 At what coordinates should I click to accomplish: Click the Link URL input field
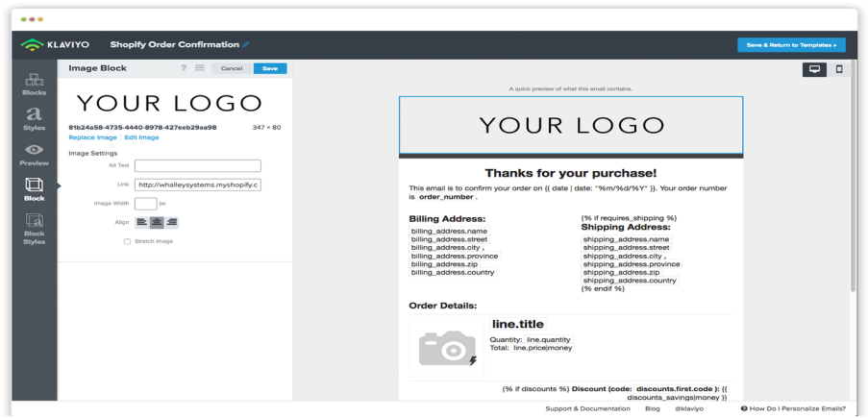click(198, 184)
